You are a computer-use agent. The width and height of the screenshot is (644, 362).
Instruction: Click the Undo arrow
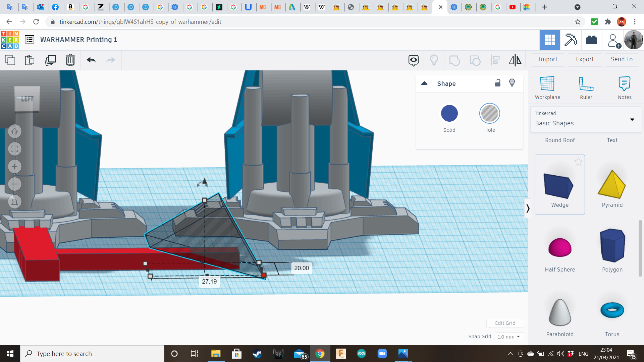(91, 60)
